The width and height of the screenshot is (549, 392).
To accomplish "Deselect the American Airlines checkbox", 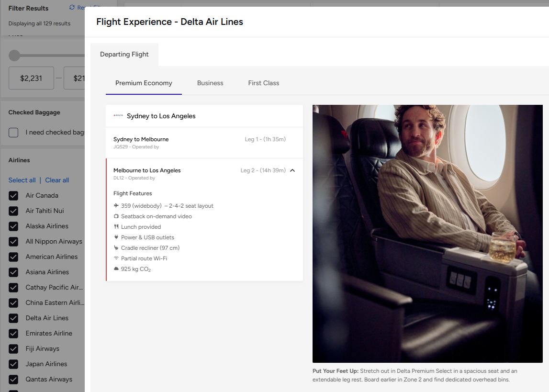I will pyautogui.click(x=13, y=257).
